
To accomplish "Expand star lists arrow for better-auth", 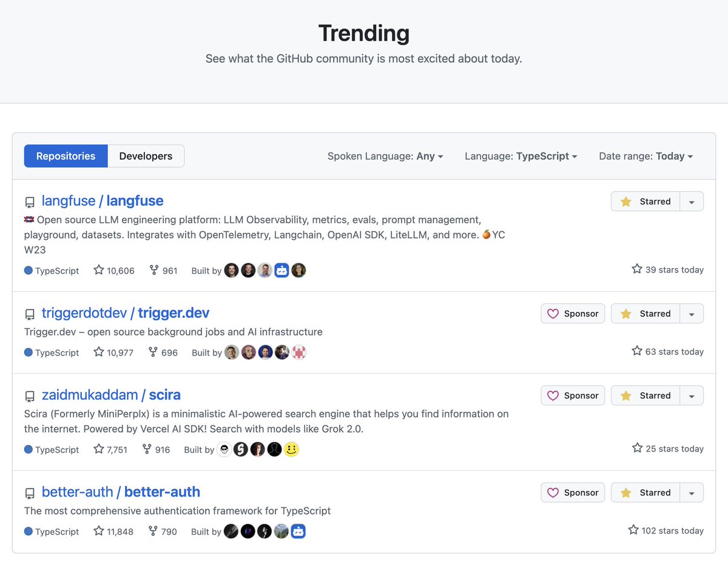I will (692, 493).
